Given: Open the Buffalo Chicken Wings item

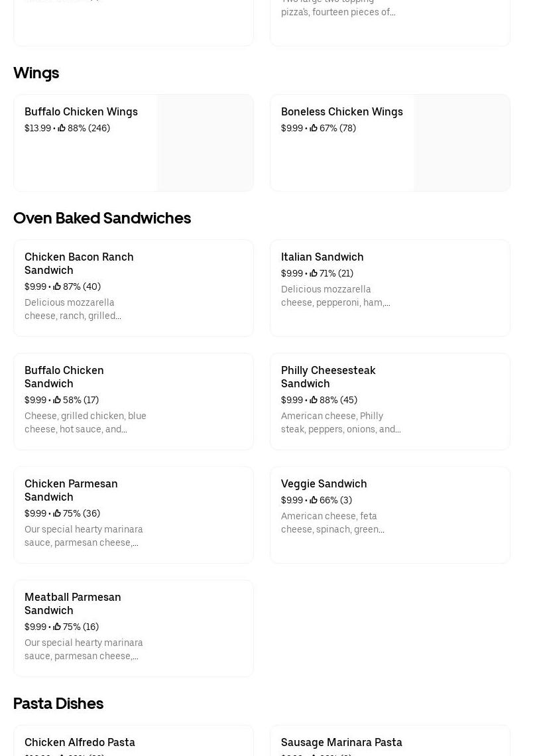Looking at the screenshot, I should click(81, 111).
